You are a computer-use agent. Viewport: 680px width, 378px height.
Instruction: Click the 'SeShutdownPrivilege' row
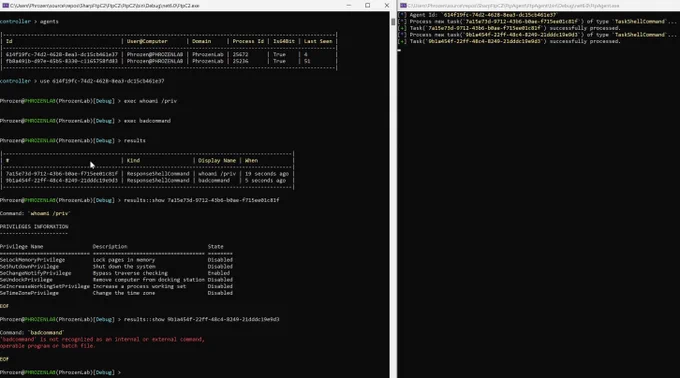[116, 267]
